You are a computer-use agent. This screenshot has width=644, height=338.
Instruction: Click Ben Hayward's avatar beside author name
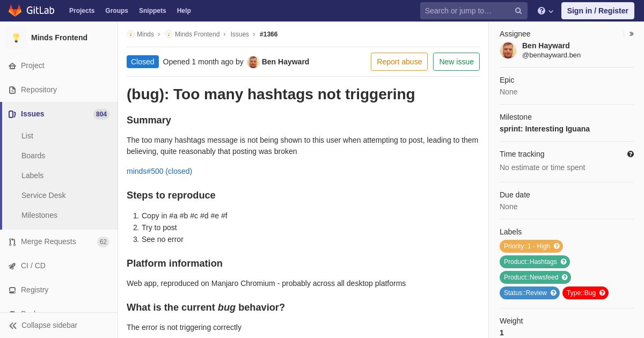coord(253,62)
